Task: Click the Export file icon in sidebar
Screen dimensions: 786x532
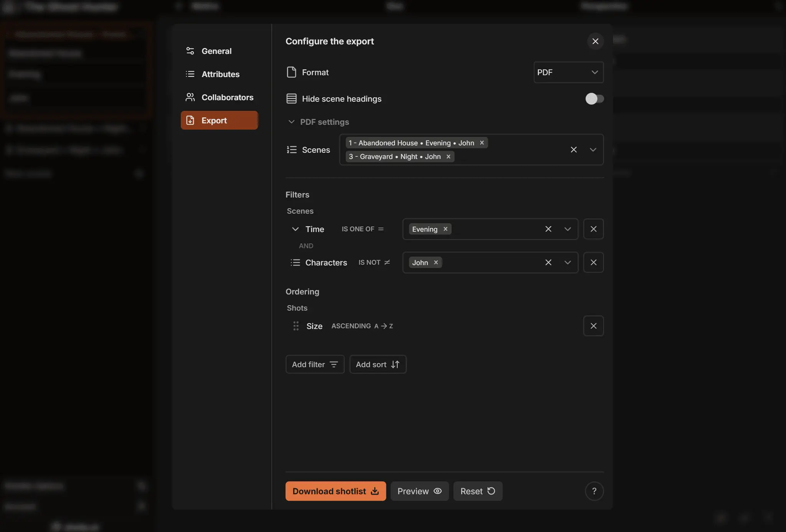Action: pyautogui.click(x=190, y=120)
